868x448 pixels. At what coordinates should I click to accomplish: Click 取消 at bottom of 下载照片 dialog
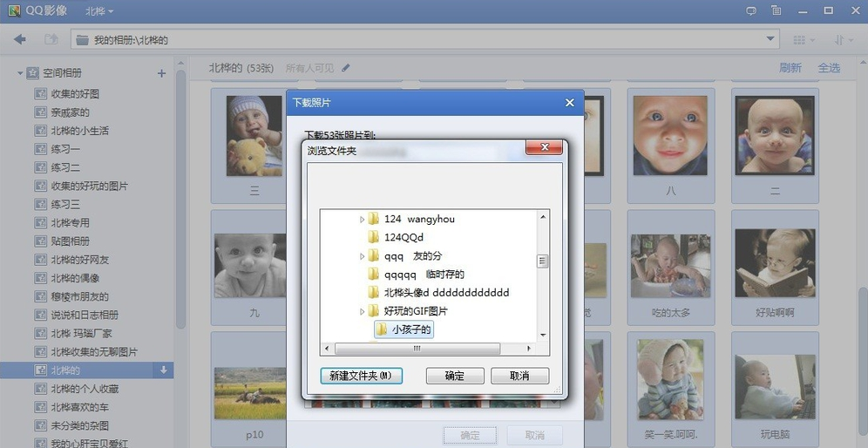click(x=535, y=436)
